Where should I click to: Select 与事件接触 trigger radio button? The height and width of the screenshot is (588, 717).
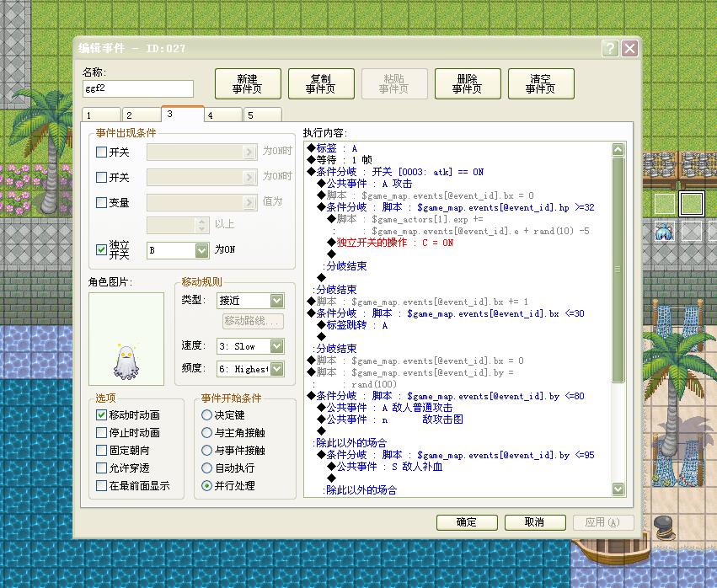tap(206, 451)
